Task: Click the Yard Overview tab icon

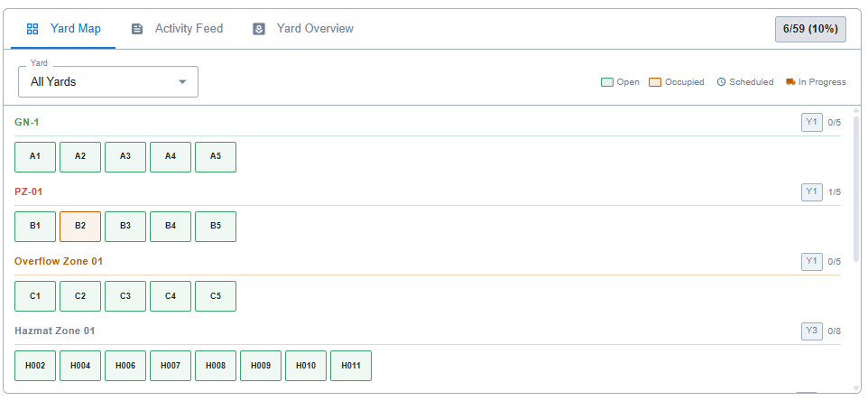Action: 259,29
